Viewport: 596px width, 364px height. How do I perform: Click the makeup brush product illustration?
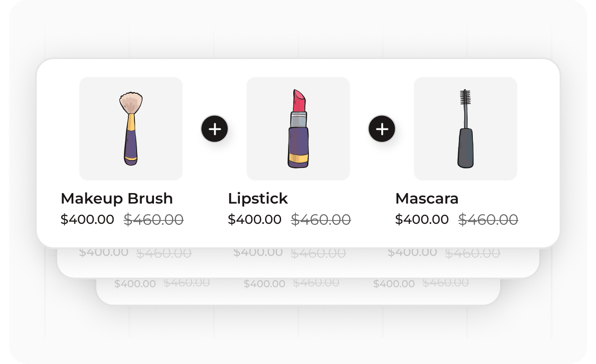131,128
